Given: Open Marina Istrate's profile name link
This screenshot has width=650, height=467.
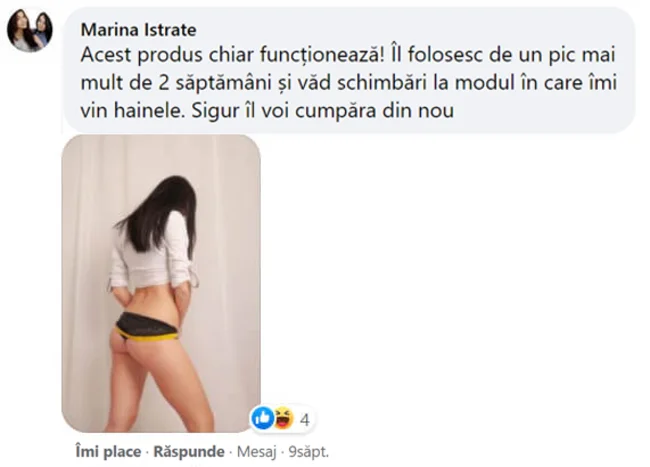Looking at the screenshot, I should pyautogui.click(x=138, y=30).
